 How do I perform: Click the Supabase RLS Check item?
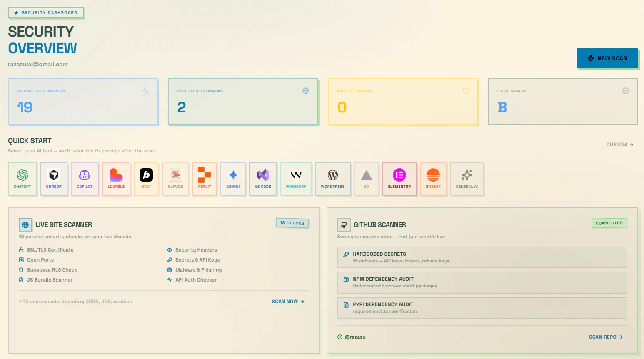pos(48,270)
